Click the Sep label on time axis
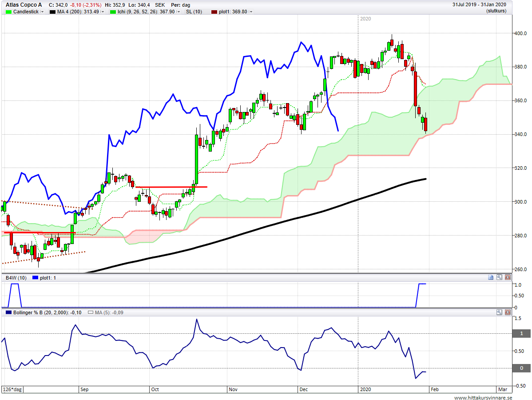 [84, 389]
